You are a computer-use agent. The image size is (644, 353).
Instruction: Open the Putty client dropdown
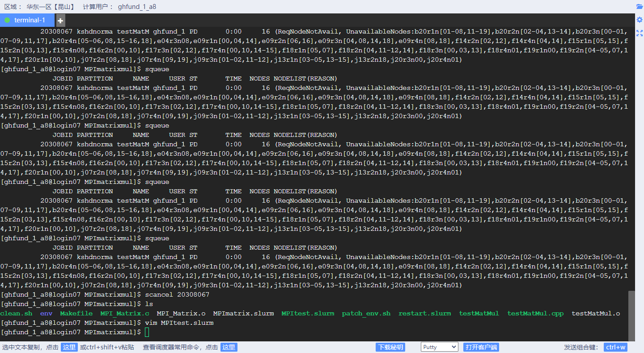[x=440, y=347]
